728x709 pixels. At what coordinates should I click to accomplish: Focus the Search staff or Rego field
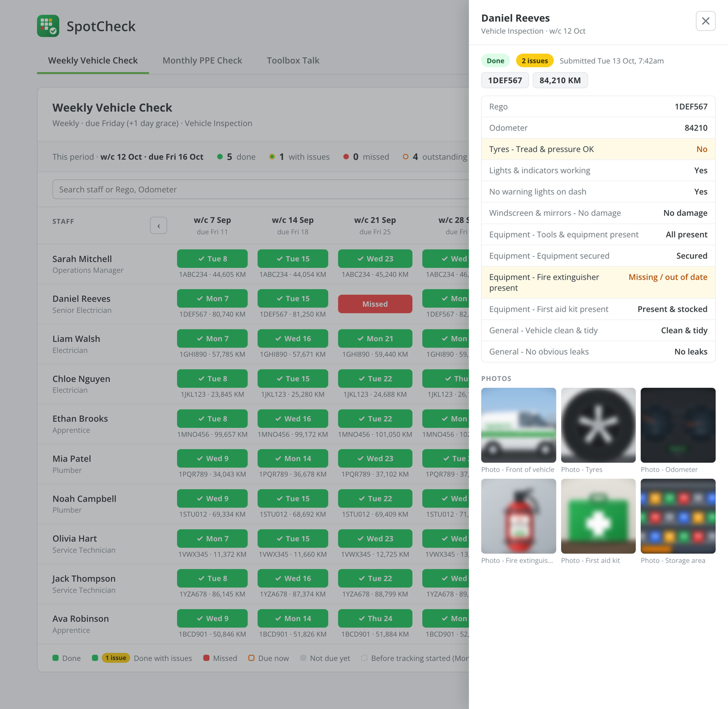click(261, 189)
